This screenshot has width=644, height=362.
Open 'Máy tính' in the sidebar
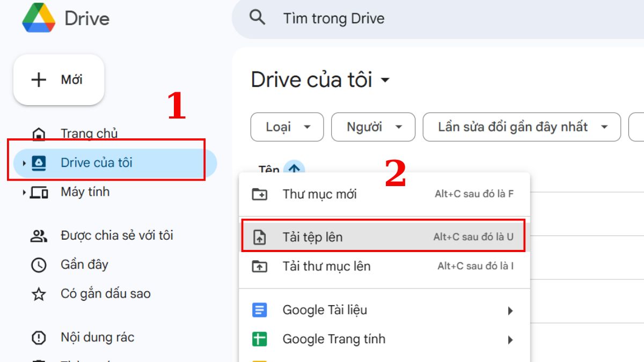tap(85, 192)
